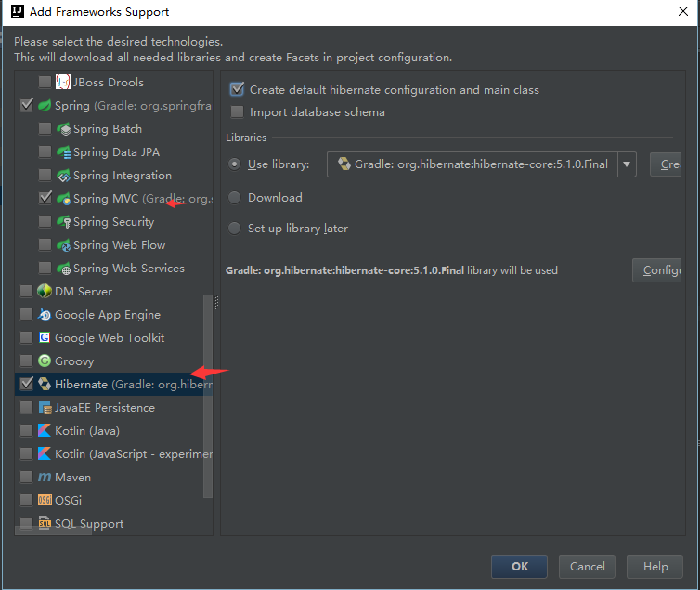Click the Create library button
The image size is (700, 590).
click(x=666, y=164)
